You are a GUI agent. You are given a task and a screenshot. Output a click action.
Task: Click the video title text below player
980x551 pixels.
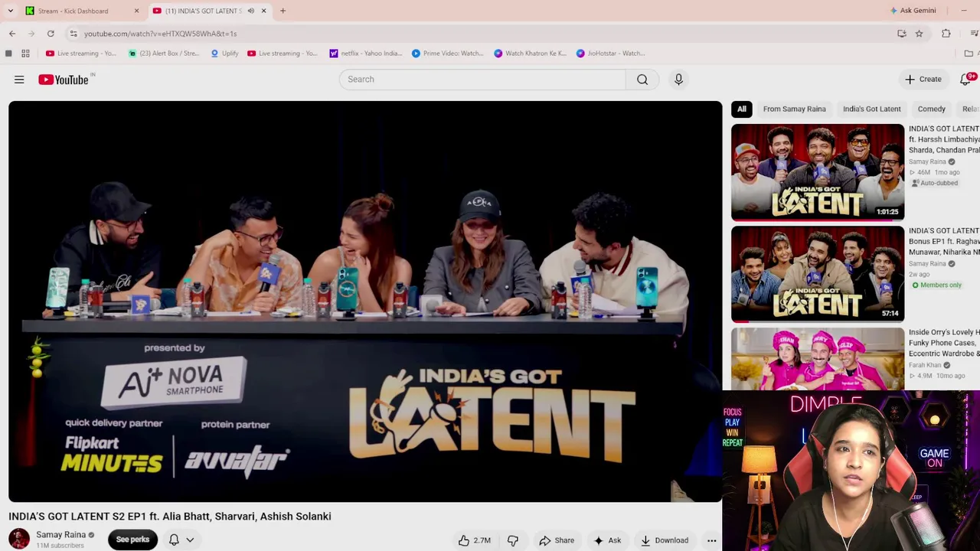coord(170,517)
